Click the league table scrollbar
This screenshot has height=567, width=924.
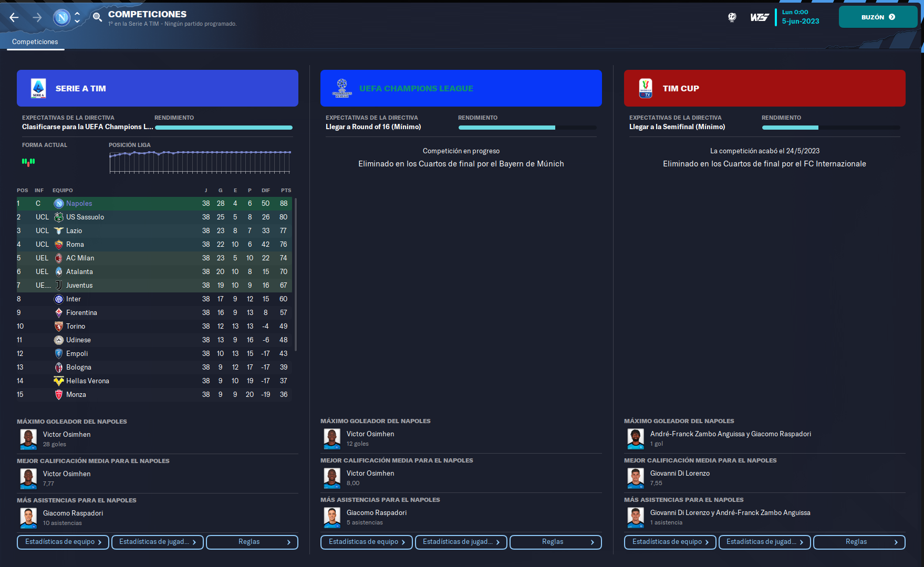coord(296,273)
